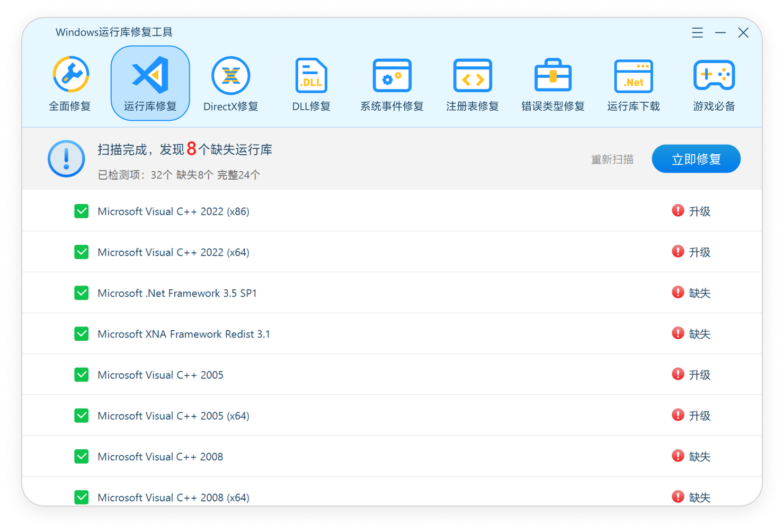Viewport: 784px width, 532px height.
Task: Click the 重新扫描 link
Action: pyautogui.click(x=612, y=159)
